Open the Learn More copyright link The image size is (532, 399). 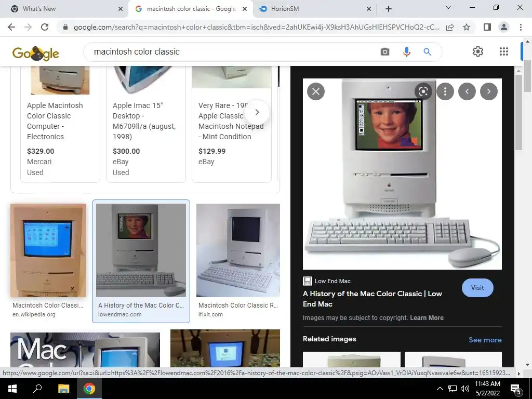click(x=427, y=318)
